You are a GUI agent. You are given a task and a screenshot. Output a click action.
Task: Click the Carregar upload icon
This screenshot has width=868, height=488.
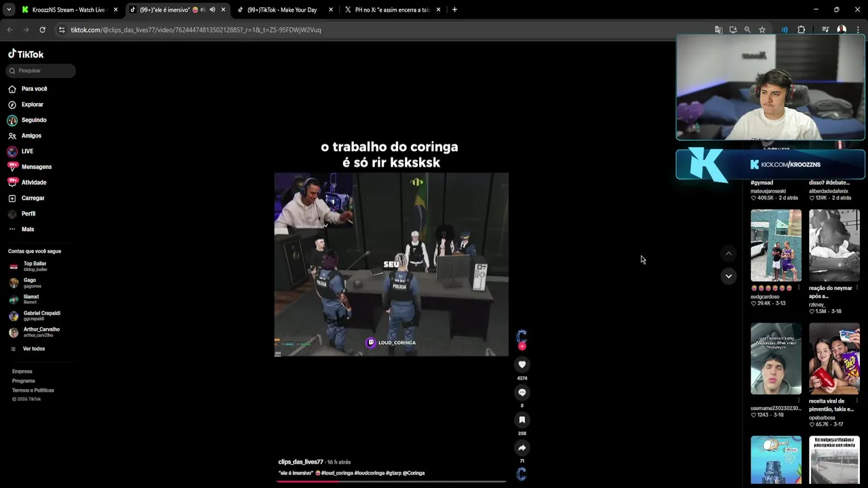12,198
